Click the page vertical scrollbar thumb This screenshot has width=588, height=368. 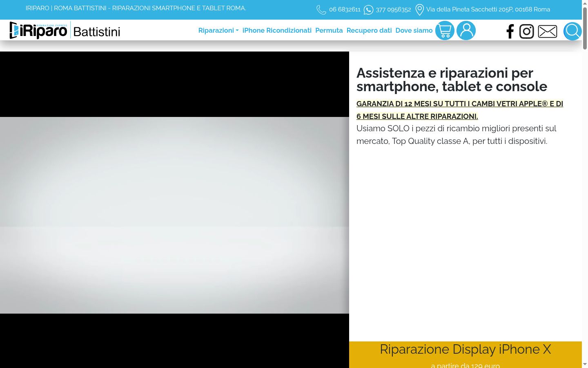click(585, 28)
